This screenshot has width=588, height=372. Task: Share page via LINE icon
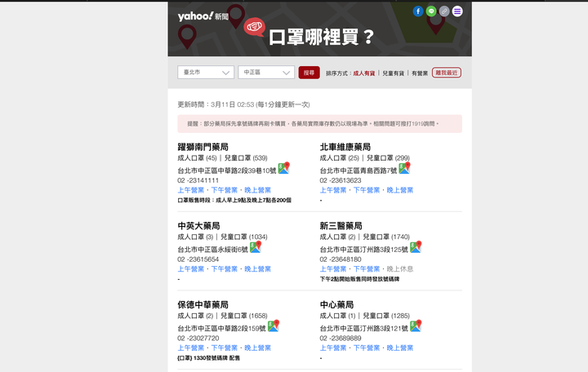pos(431,11)
